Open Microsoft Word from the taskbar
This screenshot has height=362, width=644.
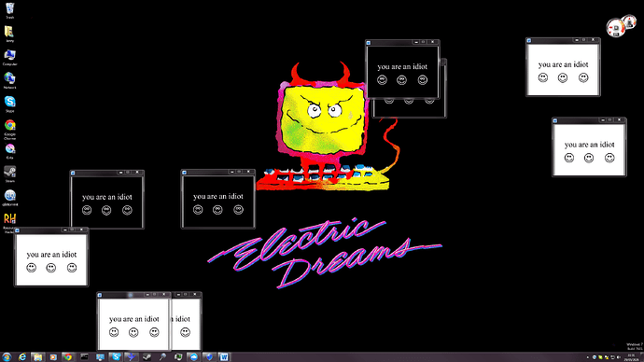224,357
